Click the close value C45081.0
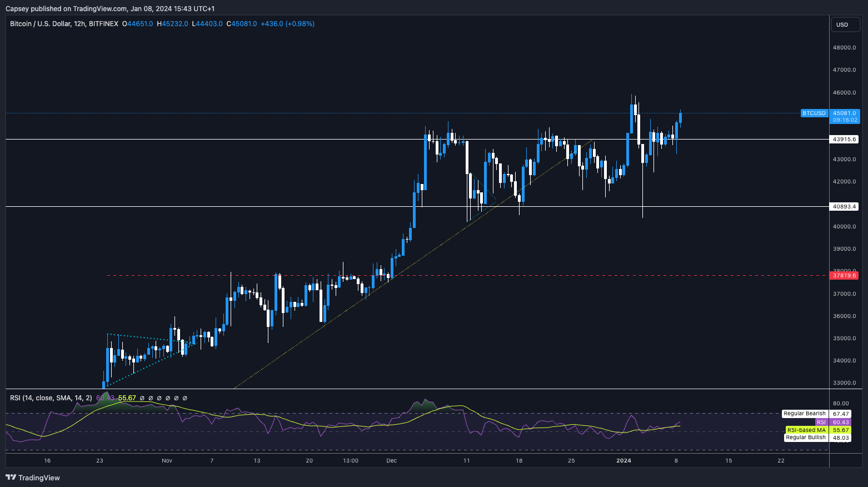 [242, 24]
